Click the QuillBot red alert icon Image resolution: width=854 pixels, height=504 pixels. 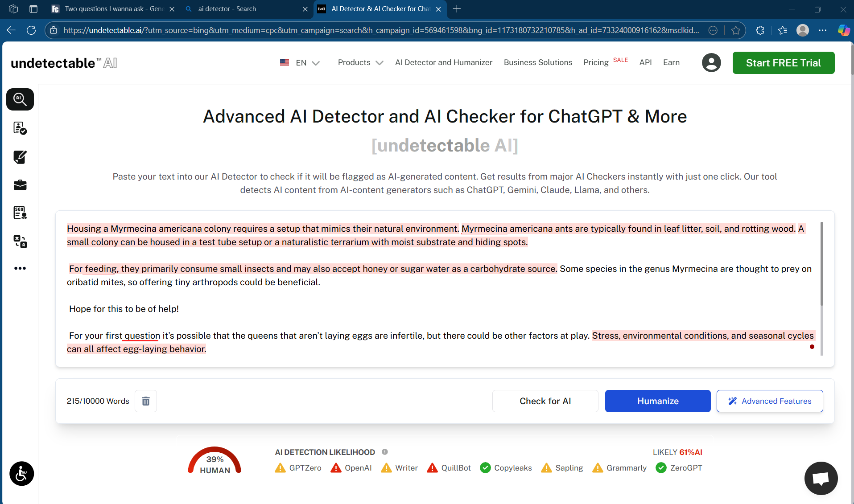pos(432,468)
